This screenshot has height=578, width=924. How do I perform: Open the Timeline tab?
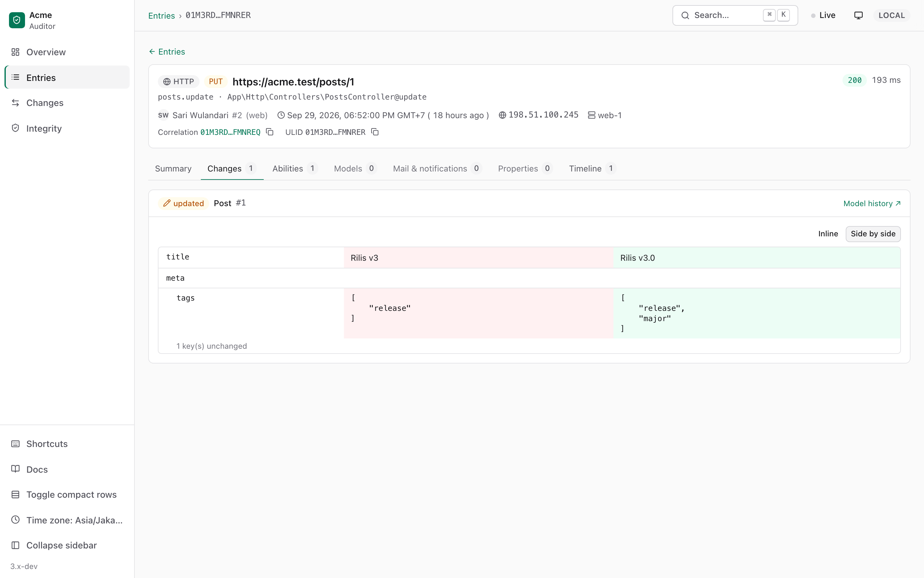(592, 169)
